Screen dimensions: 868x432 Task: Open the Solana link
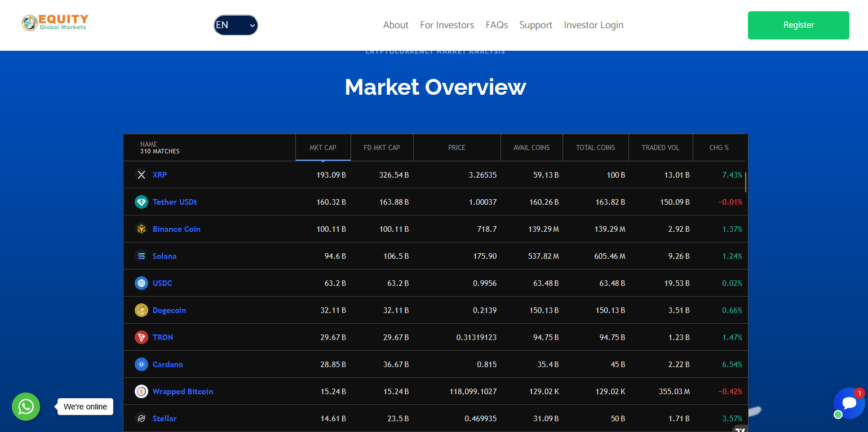[x=165, y=256]
